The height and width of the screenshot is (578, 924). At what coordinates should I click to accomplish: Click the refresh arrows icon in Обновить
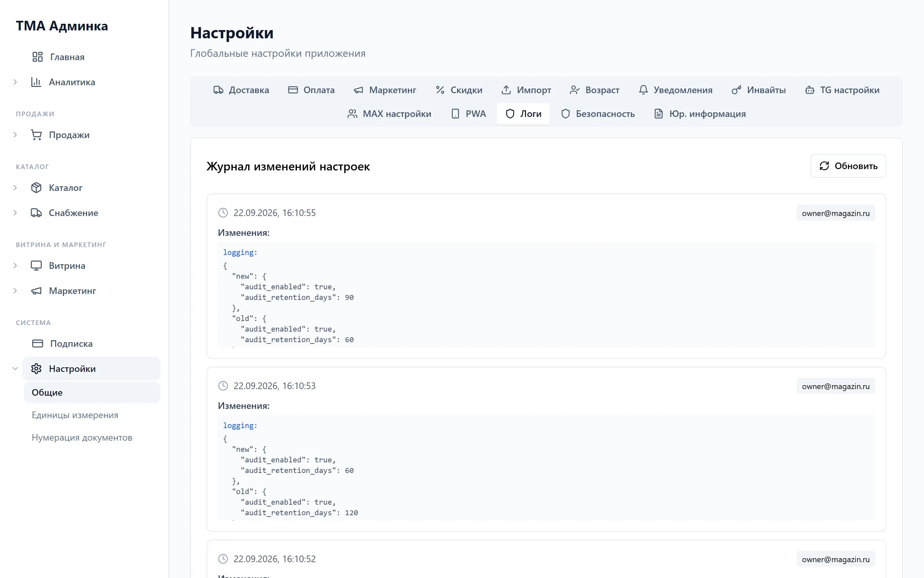pyautogui.click(x=824, y=166)
